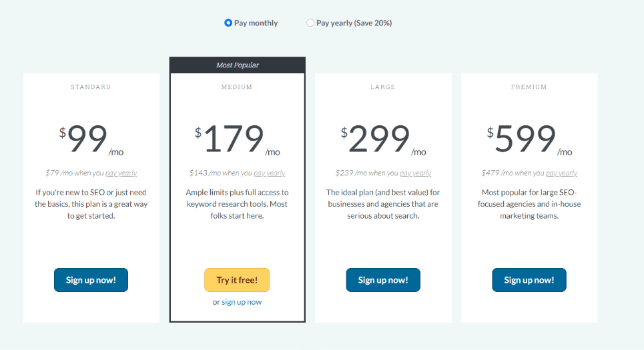
Task: Click the Most Popular banner
Action: click(x=238, y=65)
